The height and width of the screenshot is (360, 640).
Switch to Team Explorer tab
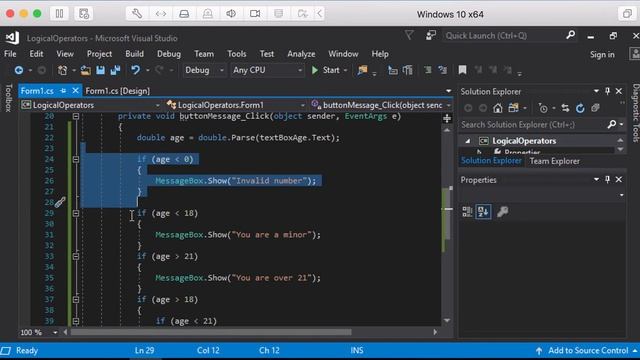[554, 161]
